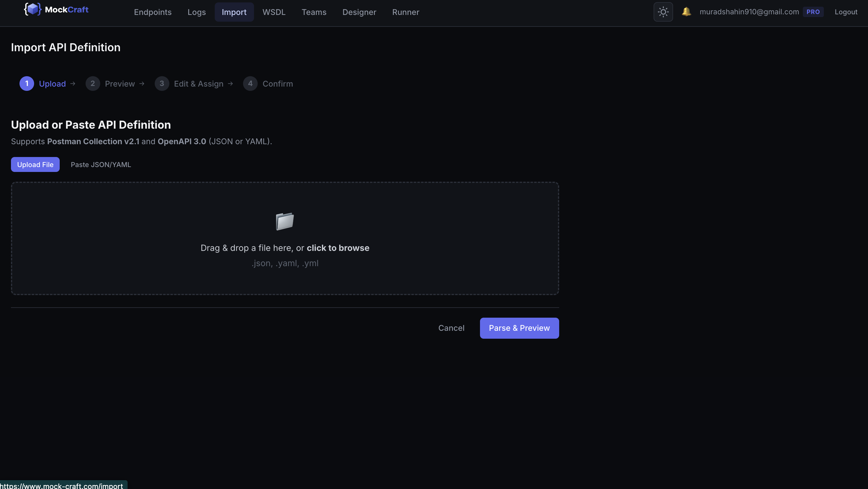Click the Parse & Preview button

point(519,328)
